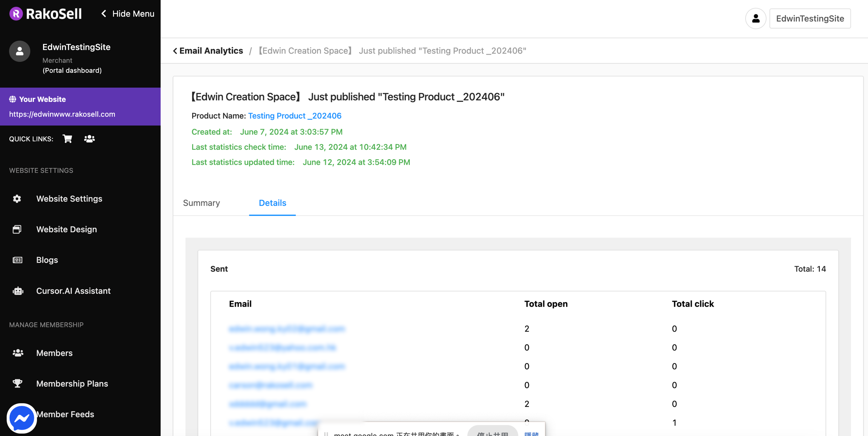
Task: Collapse sidebar with Hide Menu
Action: click(128, 14)
